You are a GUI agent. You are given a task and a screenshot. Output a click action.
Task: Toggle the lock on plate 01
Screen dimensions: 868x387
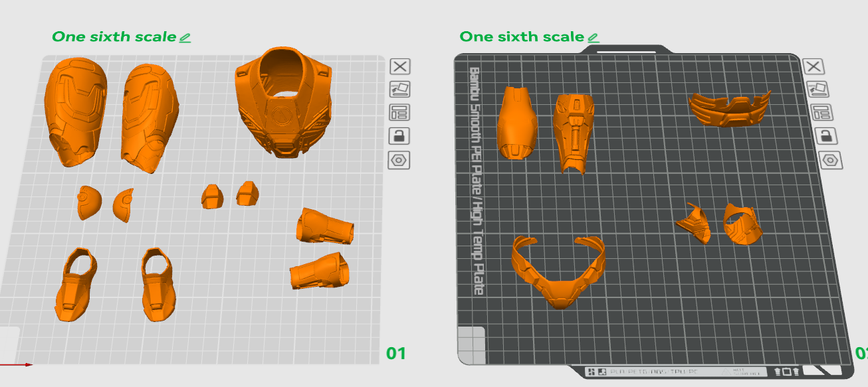[400, 136]
